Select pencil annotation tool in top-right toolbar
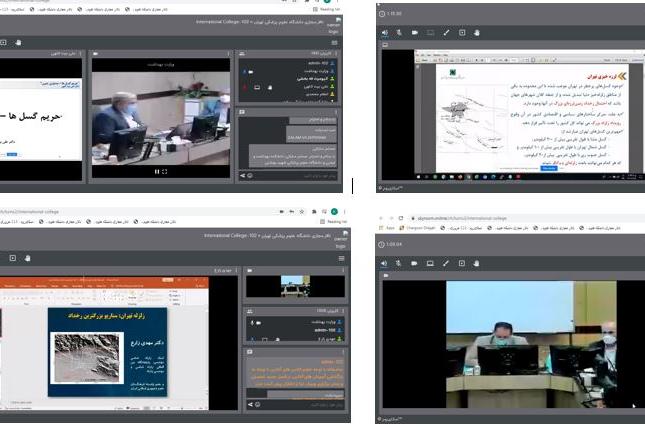 coord(446,32)
